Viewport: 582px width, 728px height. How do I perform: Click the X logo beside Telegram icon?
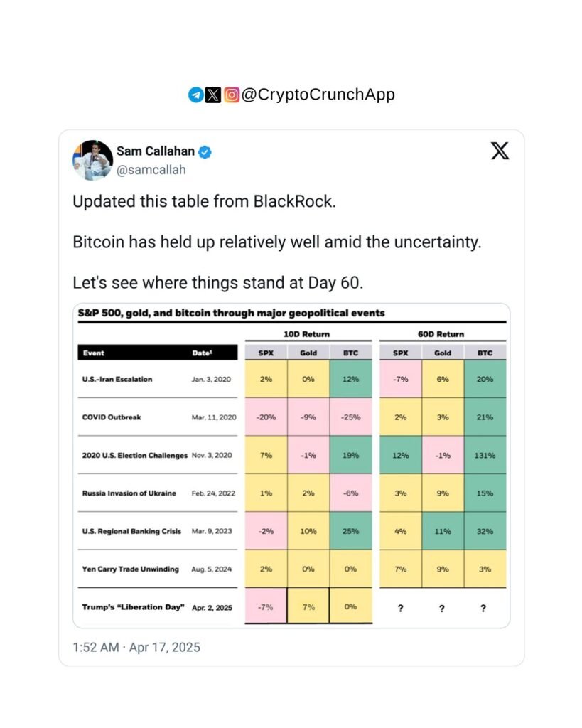tap(213, 95)
